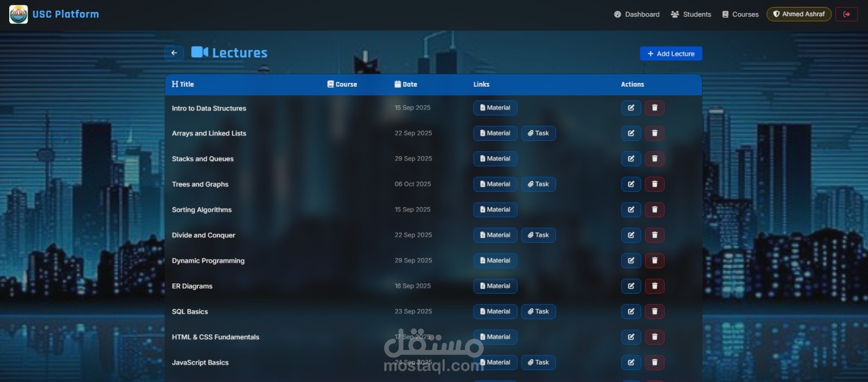Delete the HTML & CSS Fundamentals lecture
The image size is (868, 382).
655,337
